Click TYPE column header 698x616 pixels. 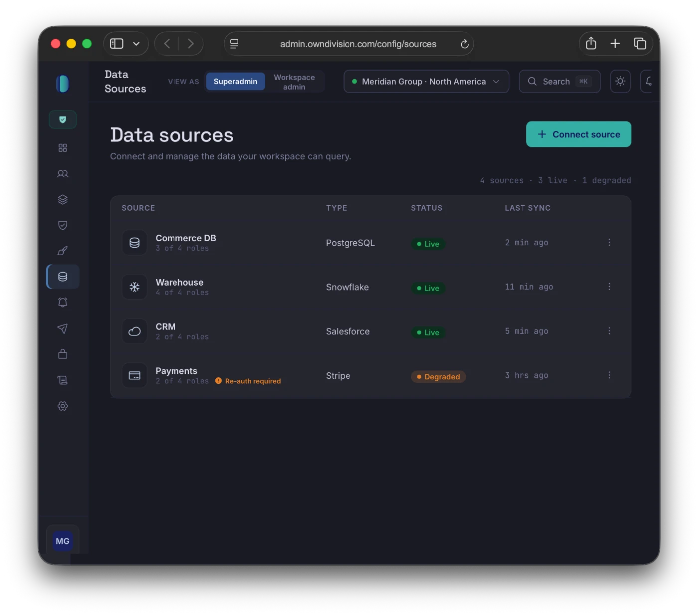337,208
